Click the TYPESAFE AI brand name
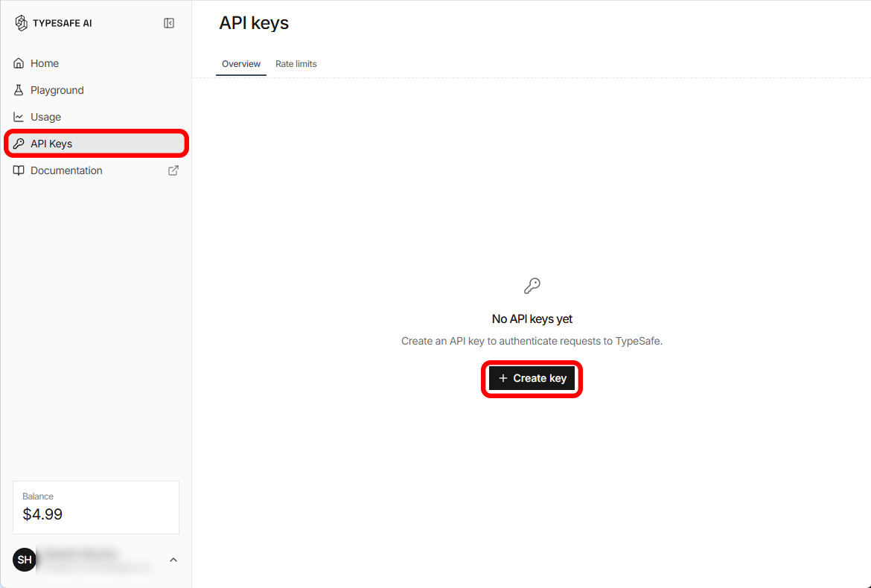This screenshot has width=871, height=588. [x=63, y=23]
